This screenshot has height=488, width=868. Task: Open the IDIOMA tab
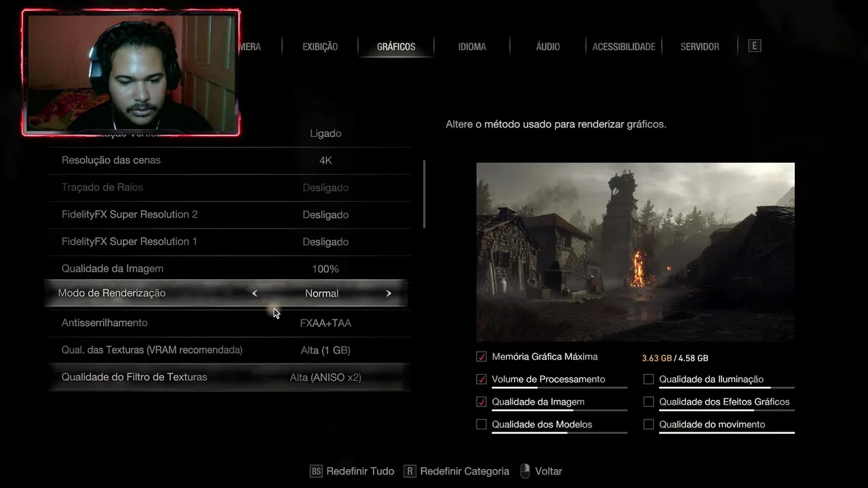coord(472,47)
